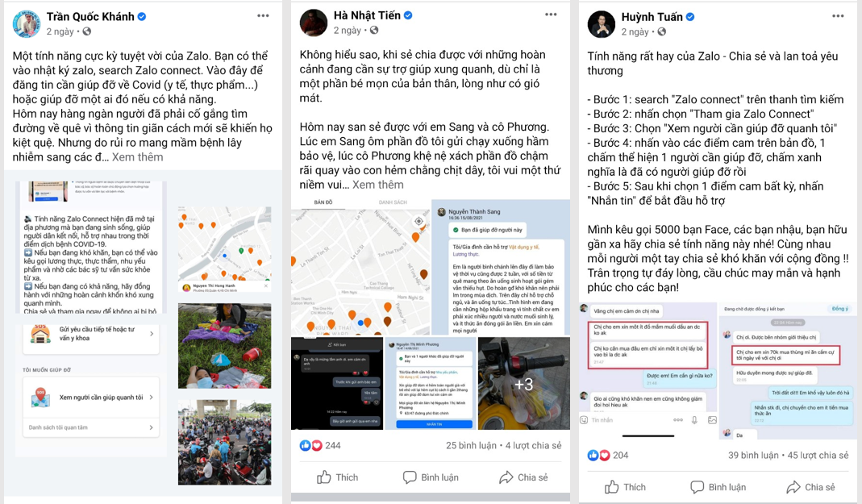Like Huỳnh Tuấn's post with the Thích button
This screenshot has height=504, width=862.
[x=625, y=487]
